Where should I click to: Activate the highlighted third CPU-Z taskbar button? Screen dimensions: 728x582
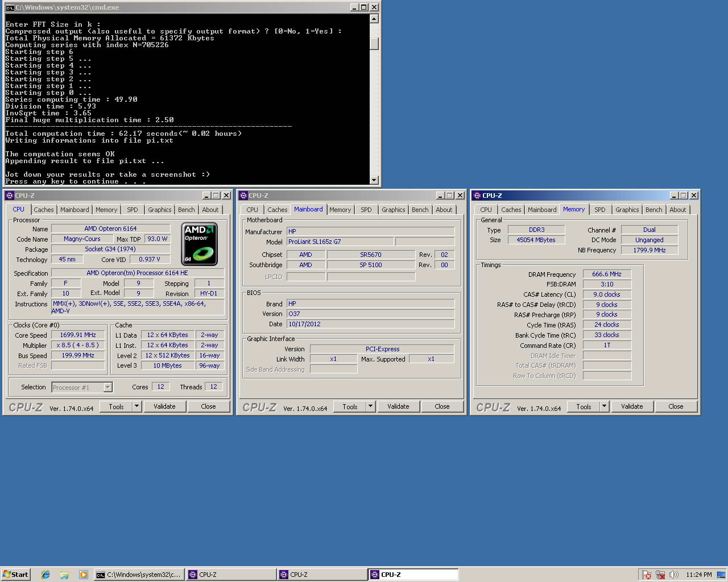(413, 575)
